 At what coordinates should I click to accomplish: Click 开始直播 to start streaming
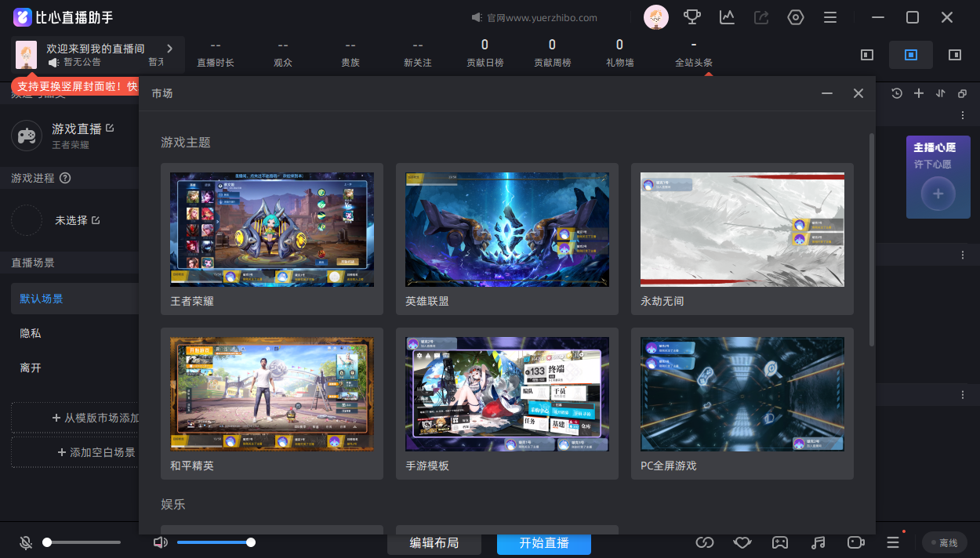(x=544, y=543)
